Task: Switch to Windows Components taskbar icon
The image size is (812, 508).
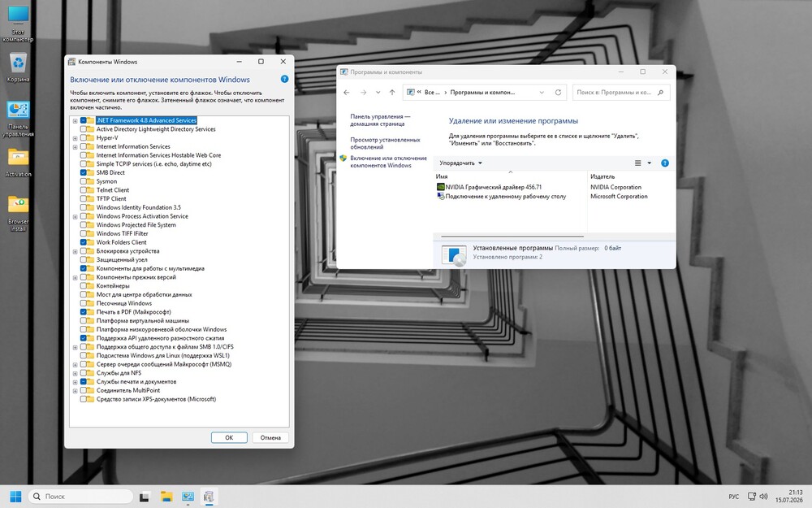Action: [208, 497]
